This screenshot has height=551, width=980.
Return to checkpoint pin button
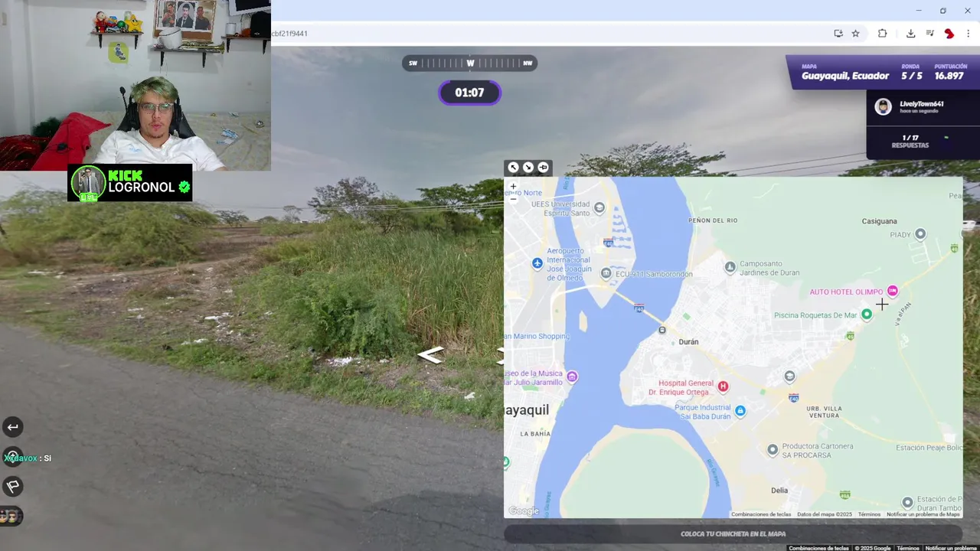coord(12,457)
